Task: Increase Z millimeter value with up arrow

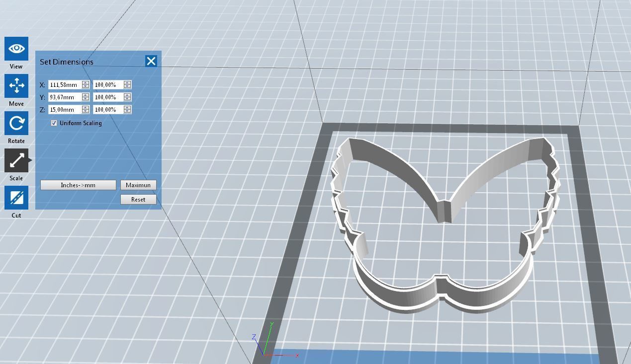Action: [86, 107]
